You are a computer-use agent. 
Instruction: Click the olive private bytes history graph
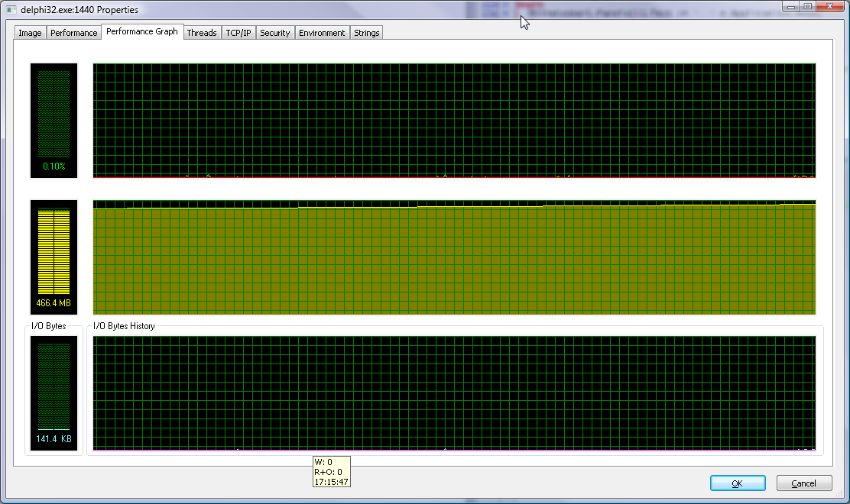point(454,260)
